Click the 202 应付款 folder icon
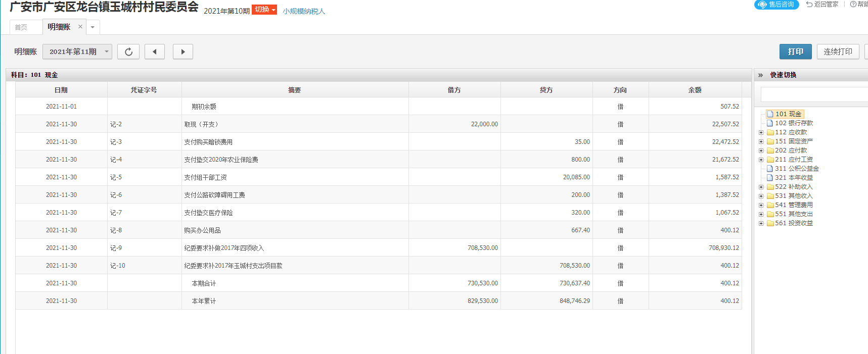The image size is (868, 354). (x=770, y=150)
